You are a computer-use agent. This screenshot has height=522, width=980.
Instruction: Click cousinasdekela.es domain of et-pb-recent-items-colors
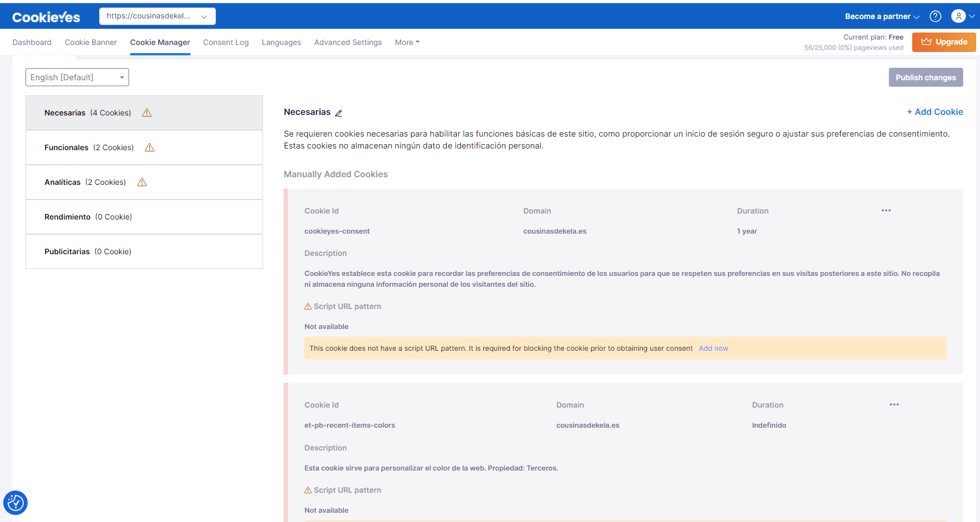click(588, 426)
